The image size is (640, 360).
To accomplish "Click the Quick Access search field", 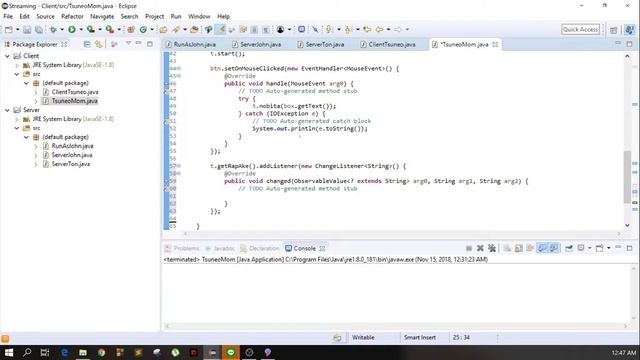I will click(x=580, y=29).
